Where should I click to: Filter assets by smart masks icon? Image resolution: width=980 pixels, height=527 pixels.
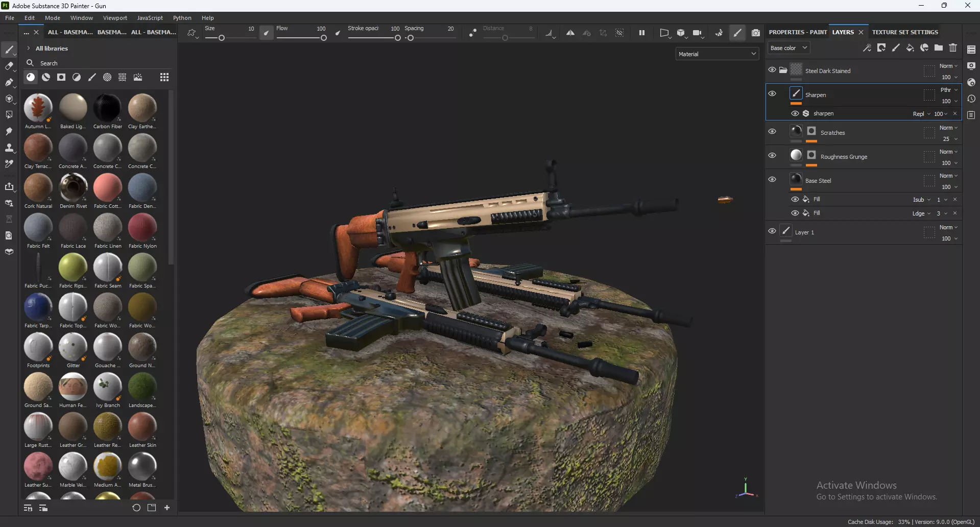(61, 77)
